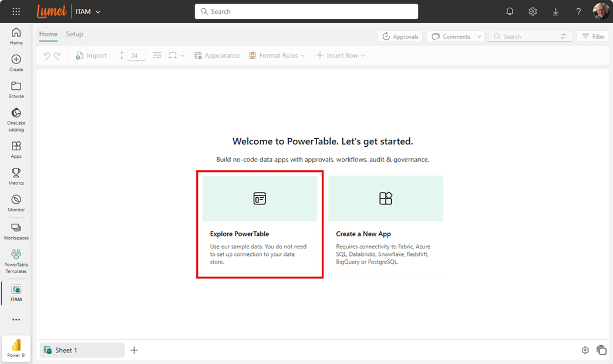Click the Approvals button
Viewport: 613px width, 364px height.
coord(400,36)
